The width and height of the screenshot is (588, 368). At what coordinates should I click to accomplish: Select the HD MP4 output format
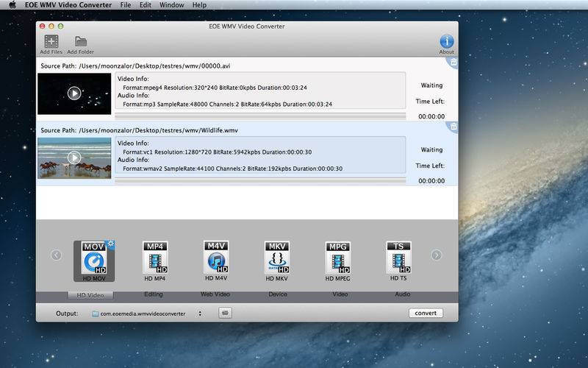155,261
